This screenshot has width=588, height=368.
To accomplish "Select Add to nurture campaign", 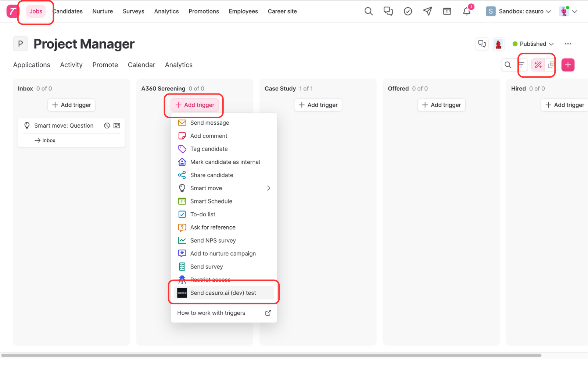I will pyautogui.click(x=224, y=254).
